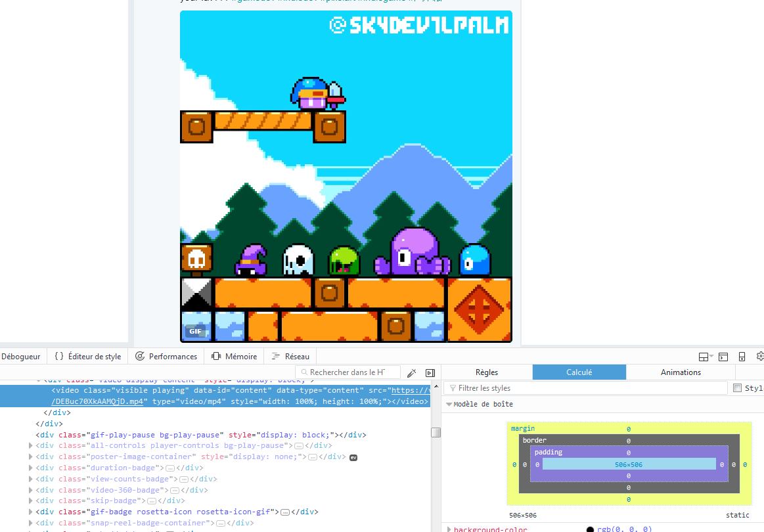764x532 pixels.
Task: Select the Mémoire tab
Action: [x=235, y=356]
